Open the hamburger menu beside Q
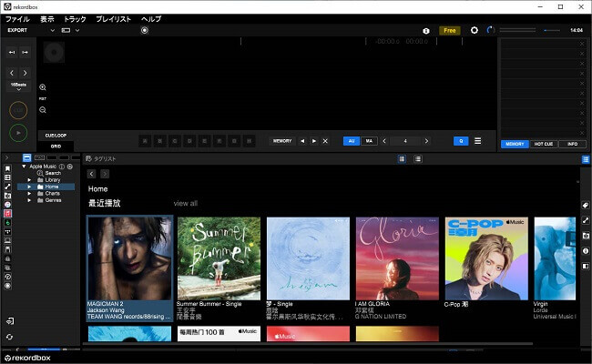The image size is (592, 364). tap(477, 141)
